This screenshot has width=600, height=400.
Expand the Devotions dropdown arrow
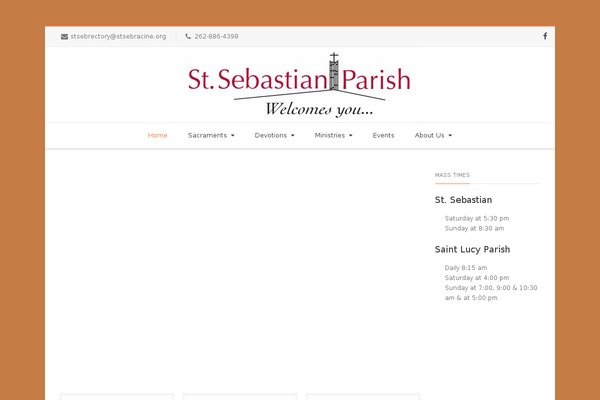tap(292, 136)
